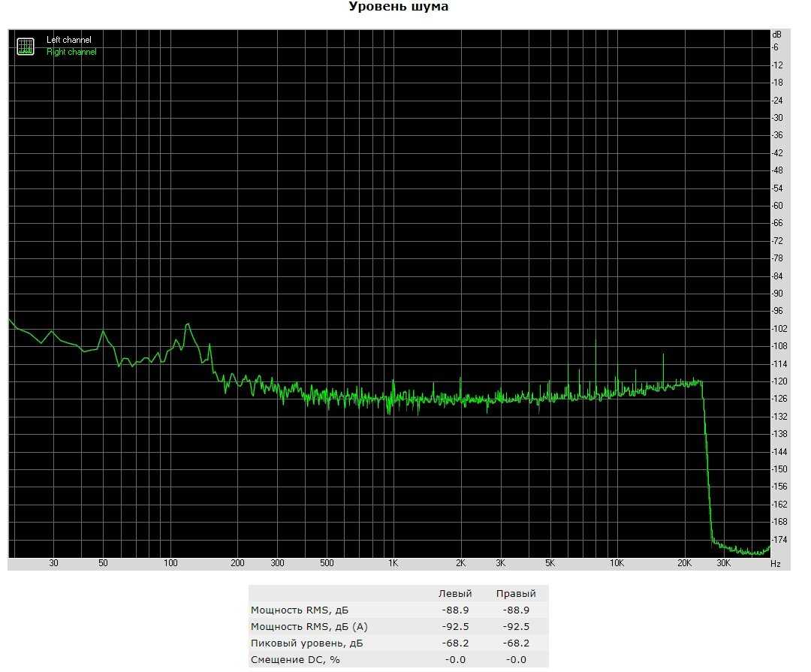Click the -174 tick on the dB scale

[779, 539]
